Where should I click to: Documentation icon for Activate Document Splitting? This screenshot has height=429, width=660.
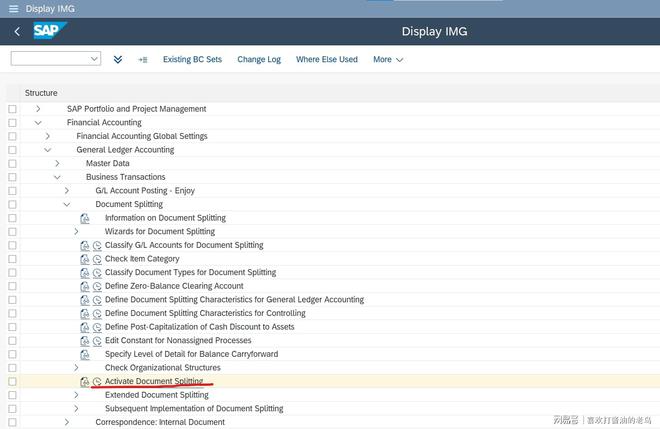tap(85, 381)
